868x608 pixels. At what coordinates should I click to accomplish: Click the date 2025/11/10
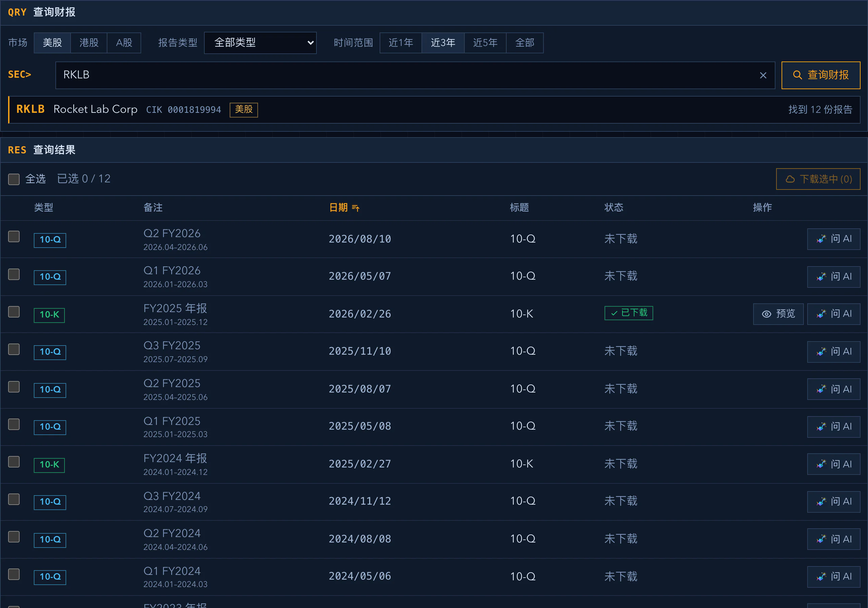click(x=360, y=351)
